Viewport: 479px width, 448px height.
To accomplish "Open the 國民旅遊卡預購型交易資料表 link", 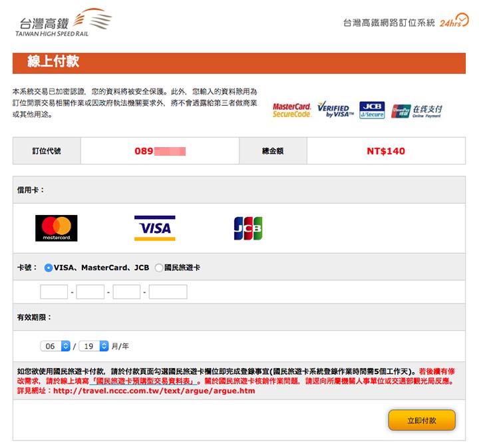I will point(143,381).
